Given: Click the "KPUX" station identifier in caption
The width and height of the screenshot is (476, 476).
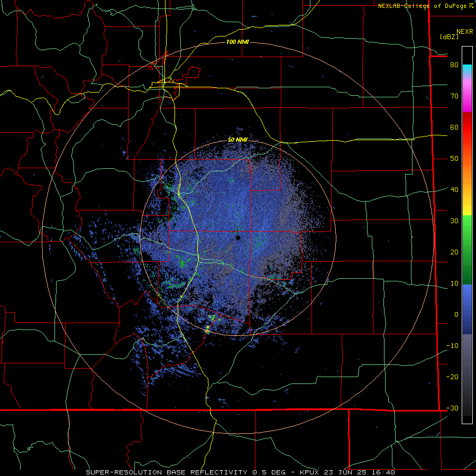Looking at the screenshot, I should (309, 472).
